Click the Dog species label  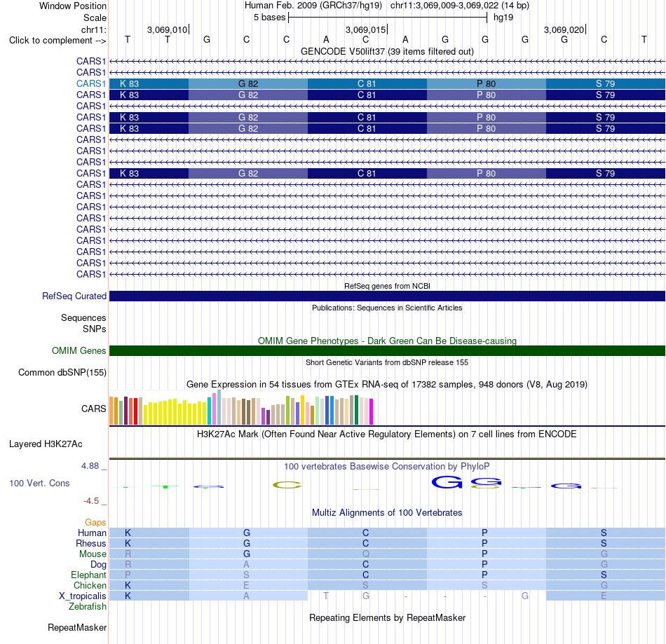98,564
